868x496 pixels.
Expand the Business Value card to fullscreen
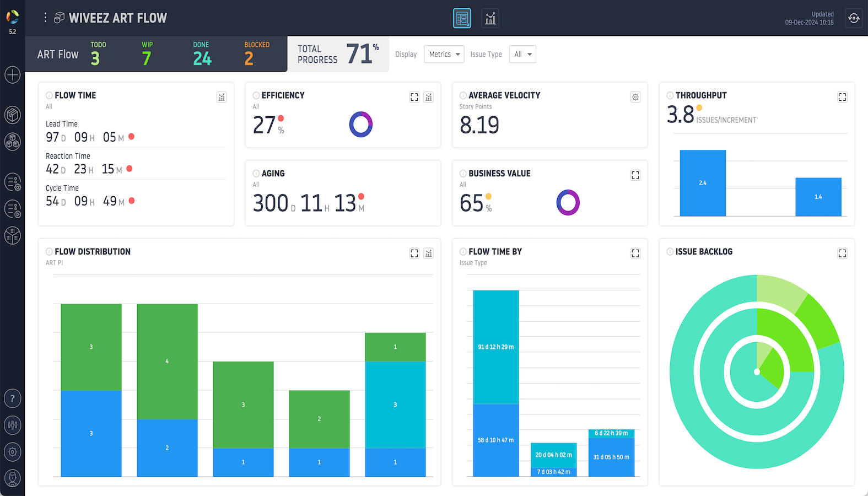tap(635, 175)
